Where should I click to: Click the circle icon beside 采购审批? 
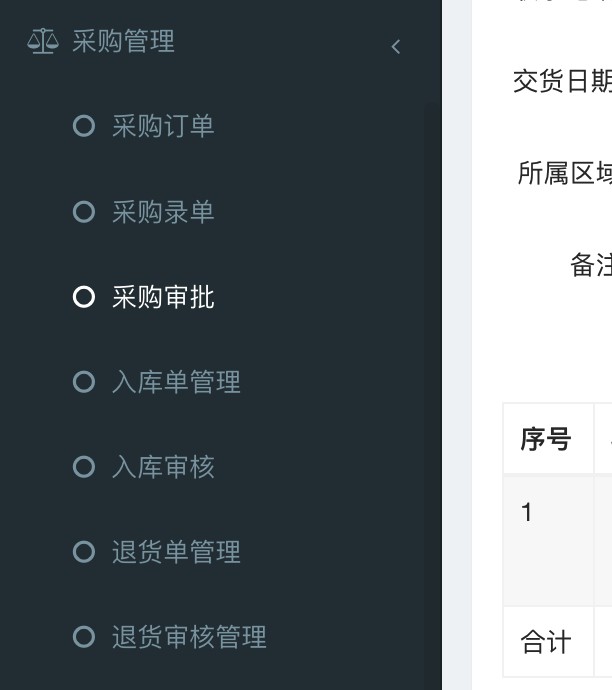[x=84, y=297]
